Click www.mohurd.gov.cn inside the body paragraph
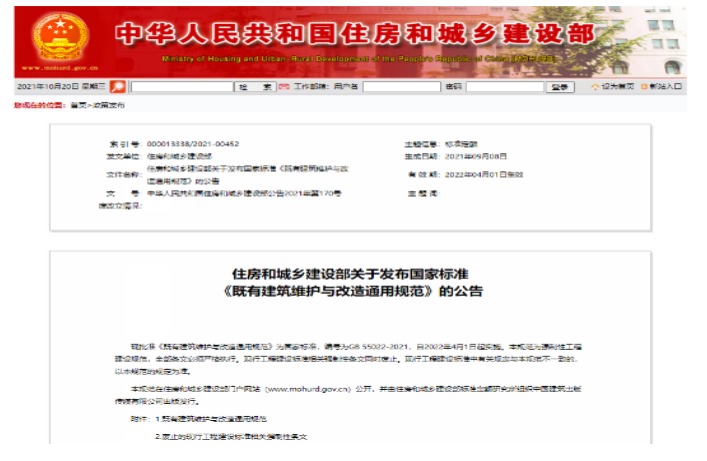This screenshot has width=707, height=461. [x=308, y=389]
